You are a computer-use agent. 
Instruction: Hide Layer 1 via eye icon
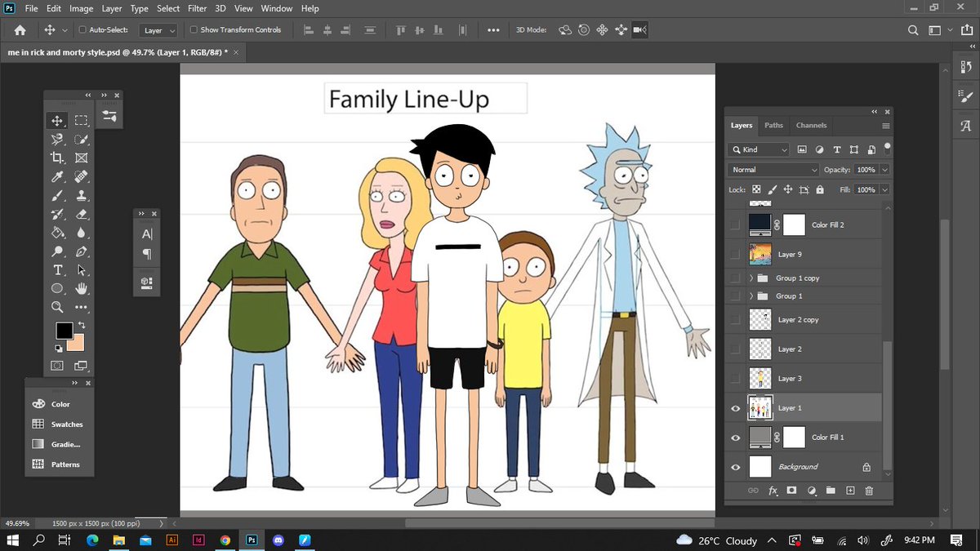pos(735,408)
